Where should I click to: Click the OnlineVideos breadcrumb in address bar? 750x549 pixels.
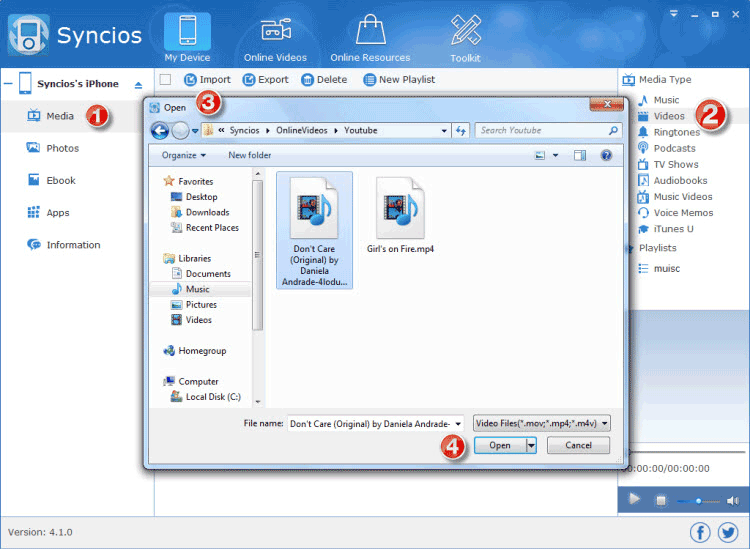301,130
